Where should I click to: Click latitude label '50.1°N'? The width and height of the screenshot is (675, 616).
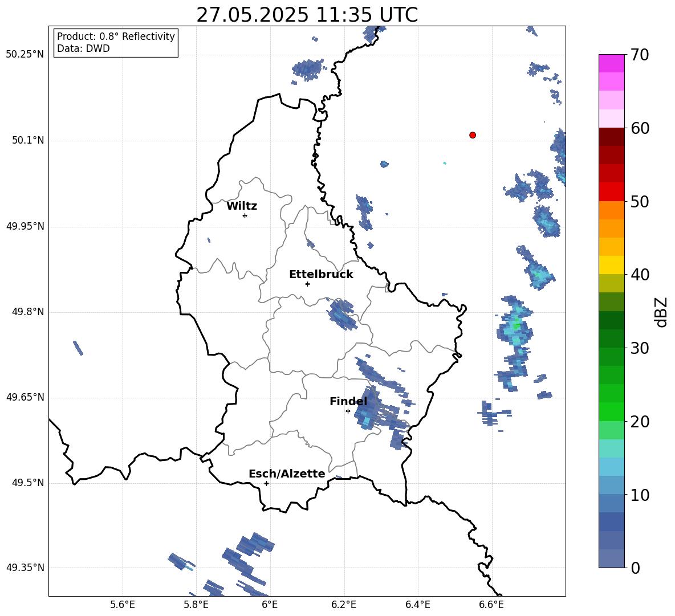click(28, 141)
